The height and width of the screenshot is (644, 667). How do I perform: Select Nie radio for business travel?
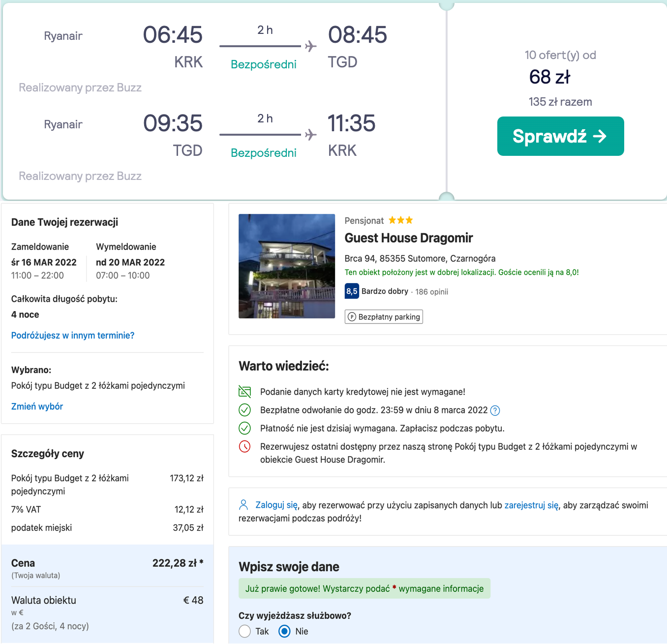(284, 631)
